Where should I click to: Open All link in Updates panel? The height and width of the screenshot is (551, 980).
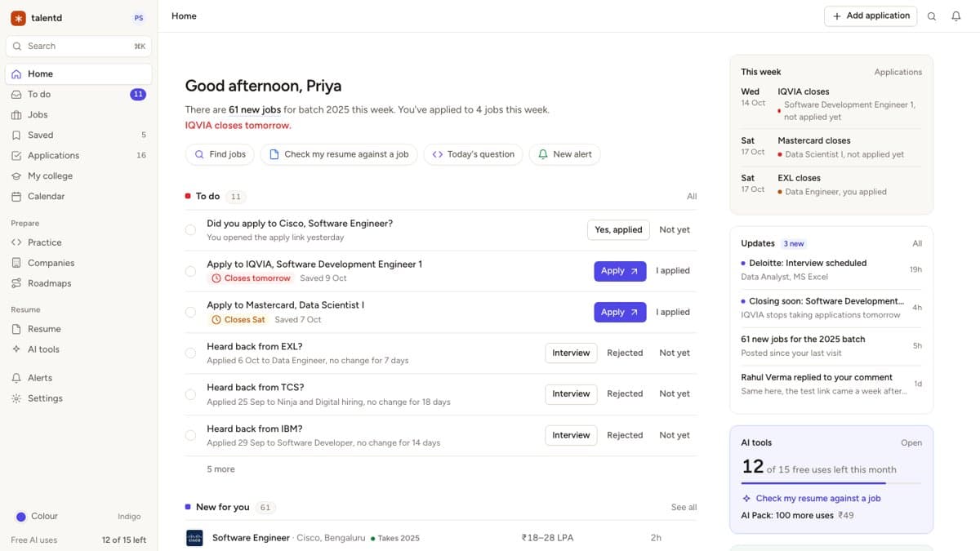917,243
